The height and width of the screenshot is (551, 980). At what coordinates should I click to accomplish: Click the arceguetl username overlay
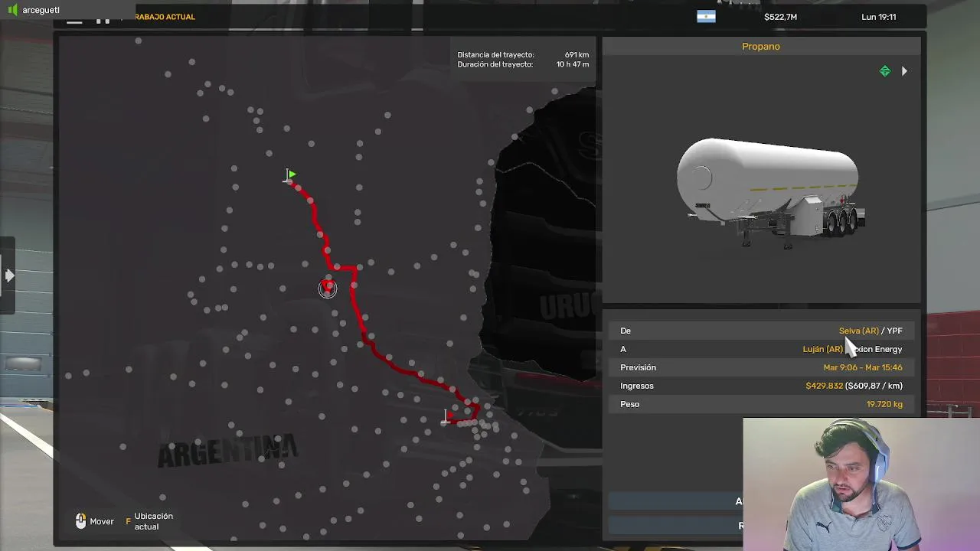pyautogui.click(x=41, y=10)
